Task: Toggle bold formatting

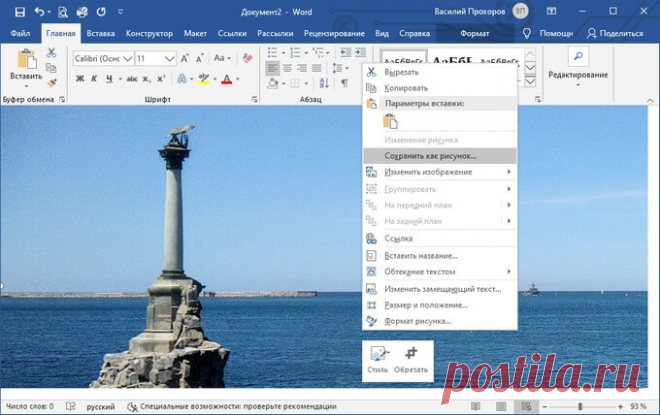Action: point(80,79)
